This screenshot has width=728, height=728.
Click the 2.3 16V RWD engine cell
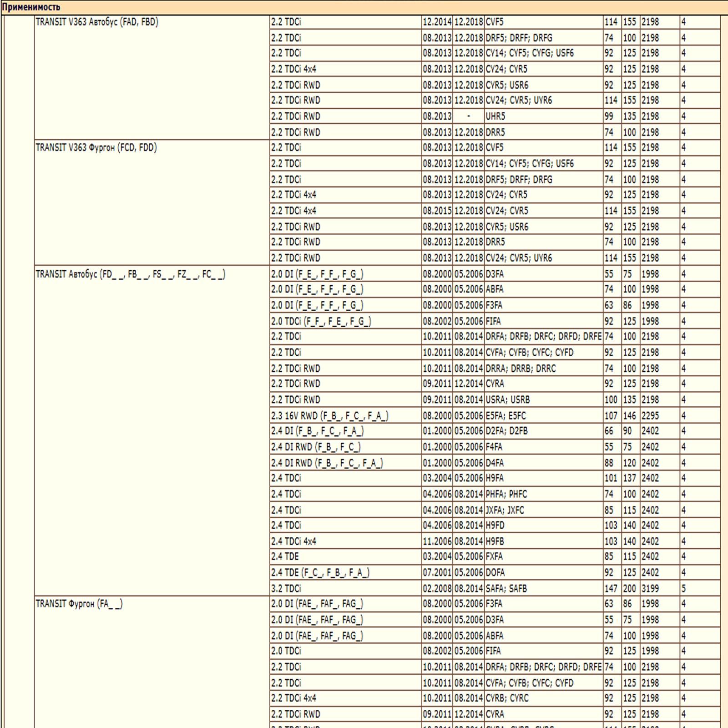pos(330,415)
